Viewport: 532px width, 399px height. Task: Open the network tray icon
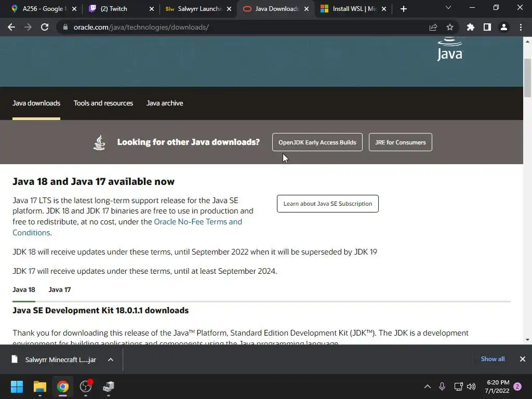458,387
